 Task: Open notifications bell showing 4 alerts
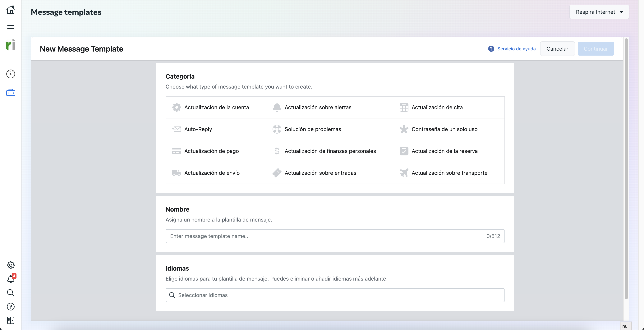click(11, 279)
